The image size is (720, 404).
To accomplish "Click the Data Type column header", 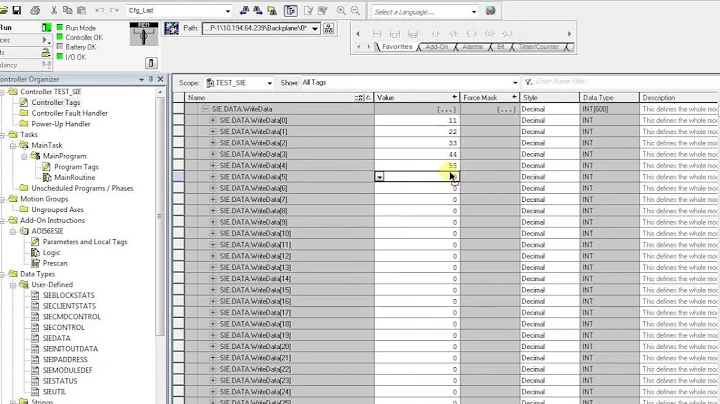I will point(609,98).
